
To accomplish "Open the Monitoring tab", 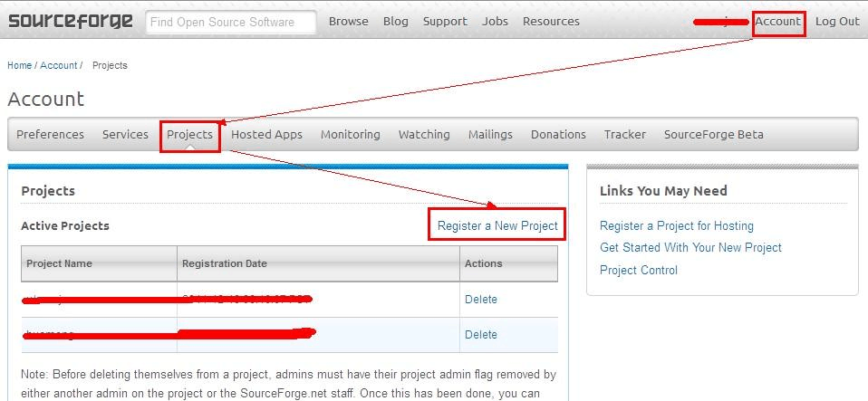I will pyautogui.click(x=350, y=134).
